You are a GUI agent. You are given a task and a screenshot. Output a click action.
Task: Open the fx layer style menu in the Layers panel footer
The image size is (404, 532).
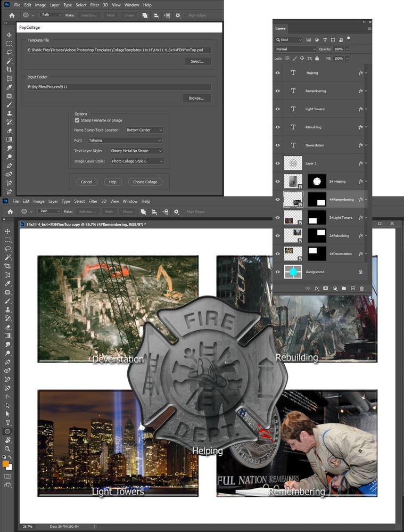(317, 289)
